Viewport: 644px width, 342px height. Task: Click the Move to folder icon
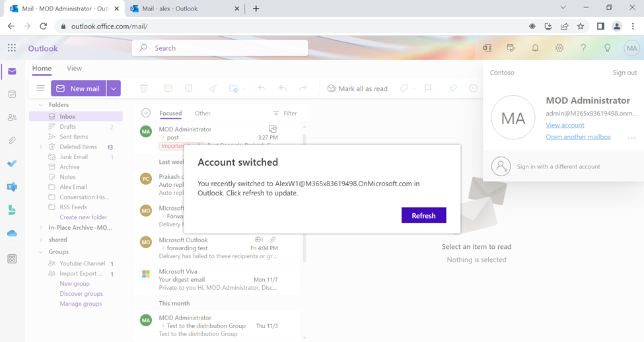[233, 88]
